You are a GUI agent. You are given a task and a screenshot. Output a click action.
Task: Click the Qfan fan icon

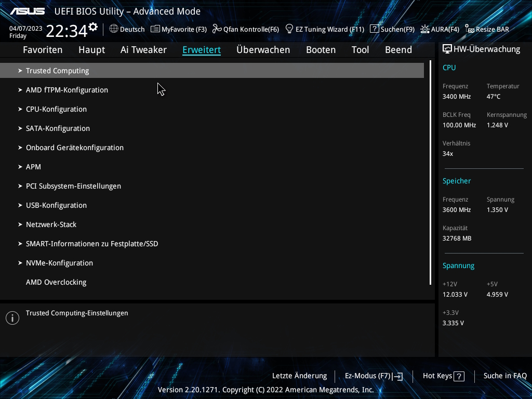(217, 29)
